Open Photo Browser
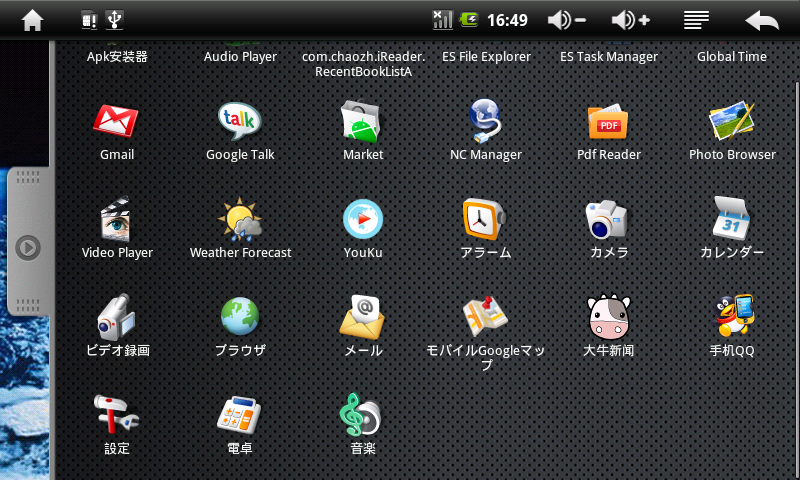Viewport: 800px width, 480px height. (x=731, y=121)
